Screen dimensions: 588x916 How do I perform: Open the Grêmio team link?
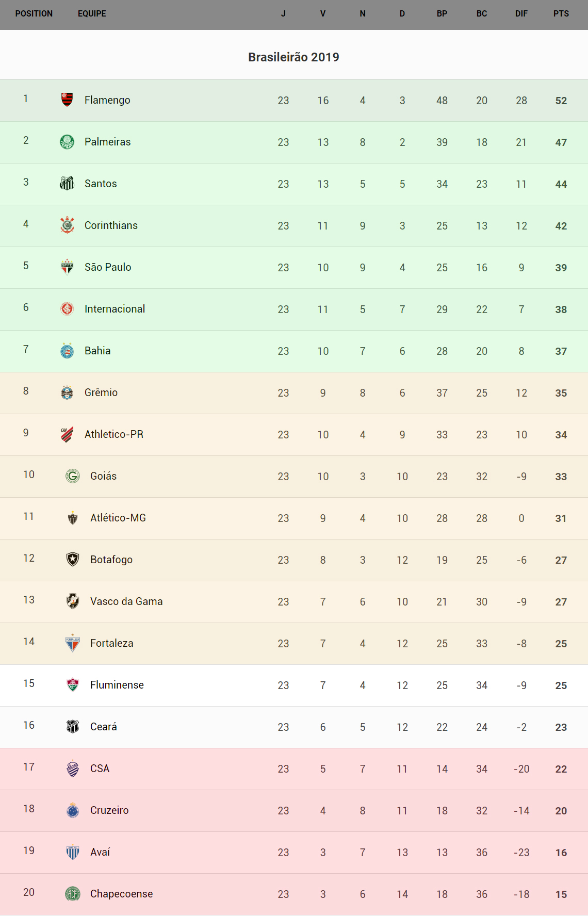tap(101, 392)
